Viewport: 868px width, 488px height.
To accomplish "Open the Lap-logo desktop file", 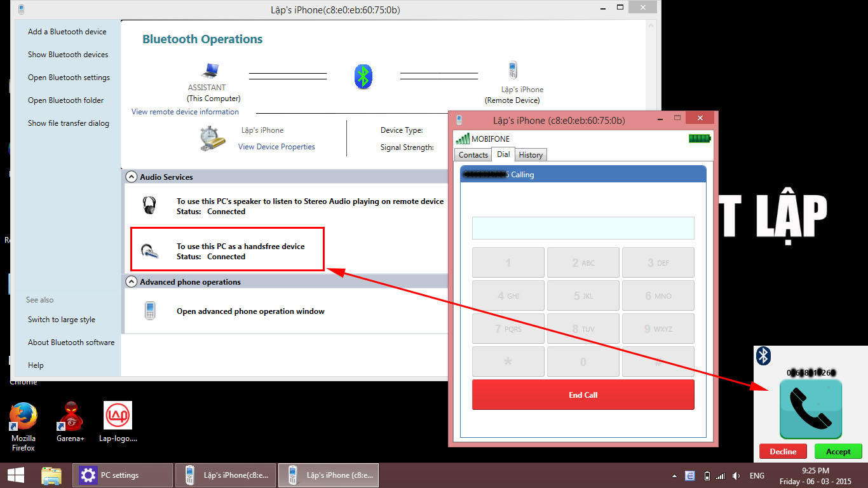I will (x=118, y=422).
